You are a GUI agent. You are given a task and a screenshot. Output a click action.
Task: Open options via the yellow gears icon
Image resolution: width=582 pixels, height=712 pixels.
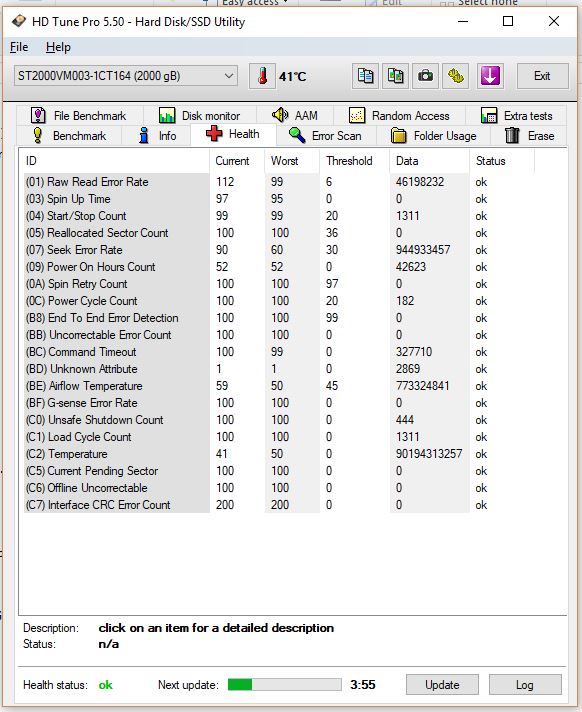456,76
